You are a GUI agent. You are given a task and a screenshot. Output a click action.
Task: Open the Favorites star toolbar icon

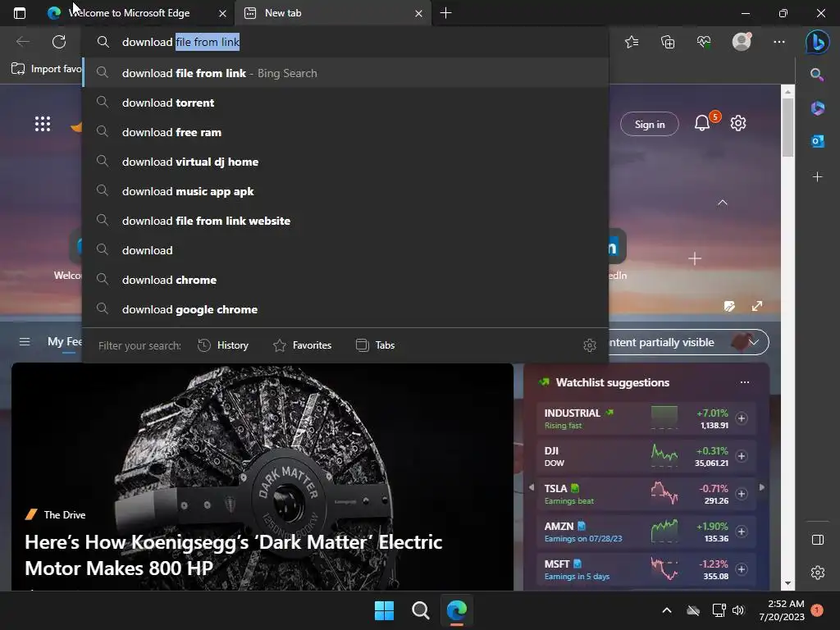click(x=632, y=42)
